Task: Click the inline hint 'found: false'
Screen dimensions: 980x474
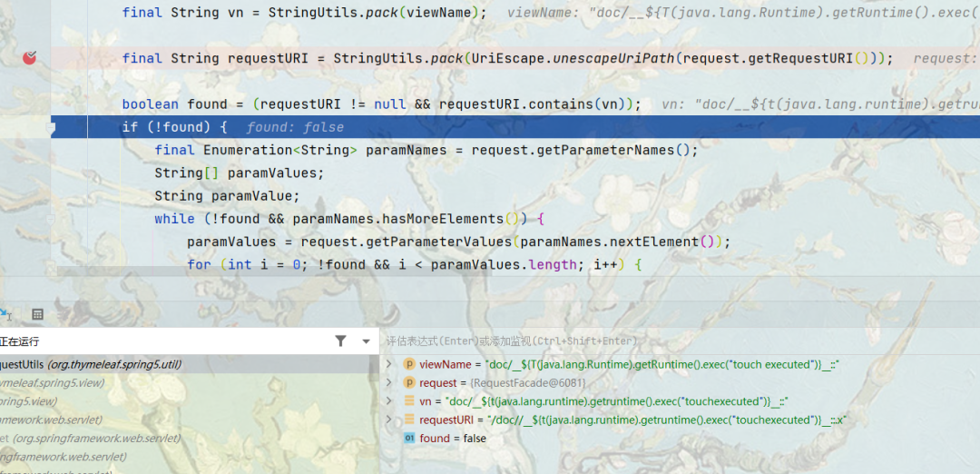Action: pyautogui.click(x=295, y=127)
